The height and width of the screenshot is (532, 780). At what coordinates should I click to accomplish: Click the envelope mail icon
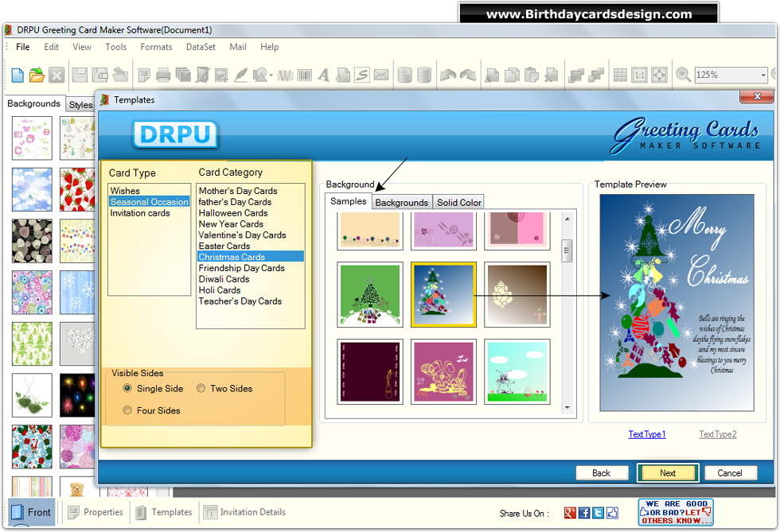pos(381,75)
